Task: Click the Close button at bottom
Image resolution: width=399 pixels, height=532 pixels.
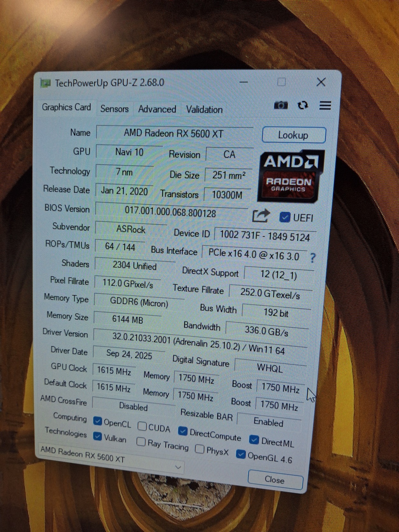Action: [x=275, y=479]
